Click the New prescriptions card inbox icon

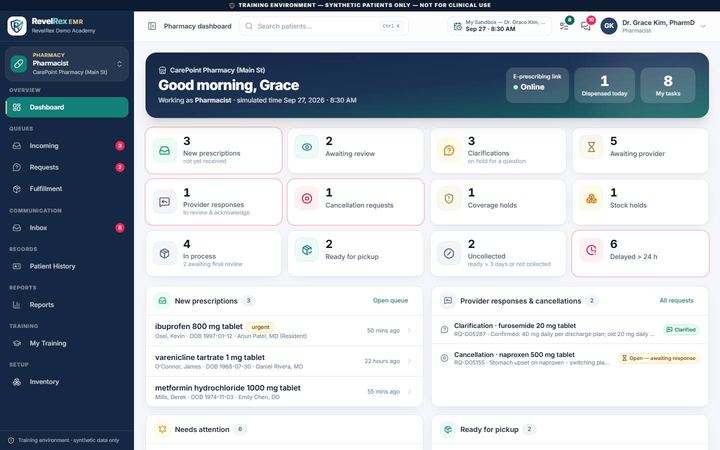(164, 150)
